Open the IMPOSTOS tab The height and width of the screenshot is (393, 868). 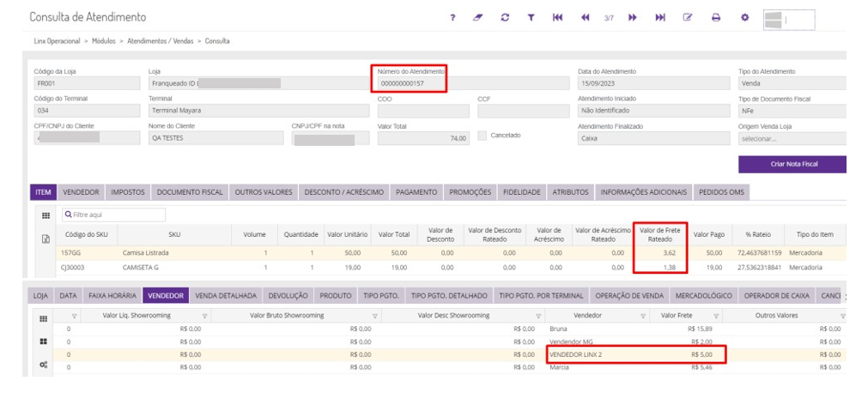pos(128,192)
